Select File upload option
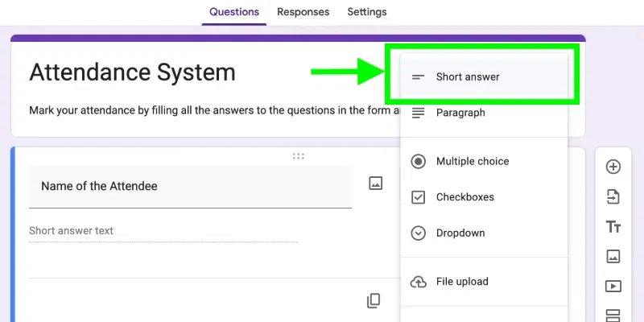644x322 pixels. click(x=461, y=282)
